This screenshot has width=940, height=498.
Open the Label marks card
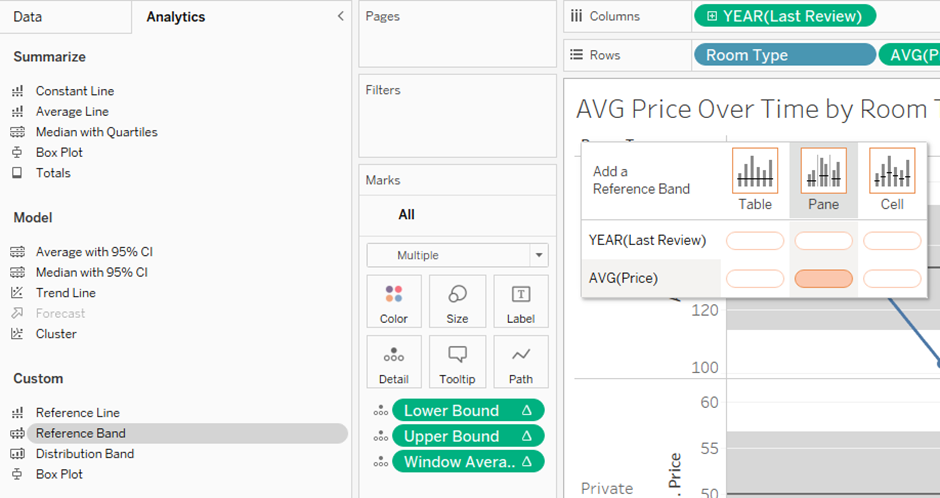(521, 301)
